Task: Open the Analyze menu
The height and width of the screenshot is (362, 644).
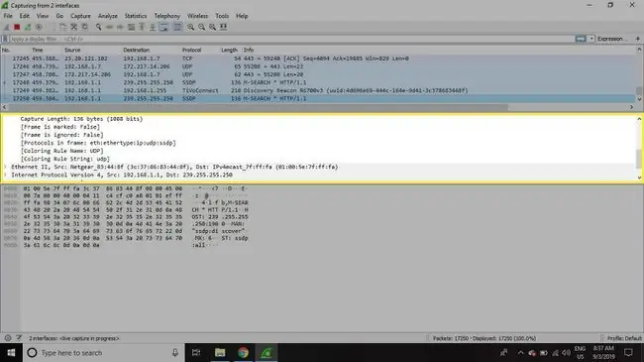Action: pos(108,16)
